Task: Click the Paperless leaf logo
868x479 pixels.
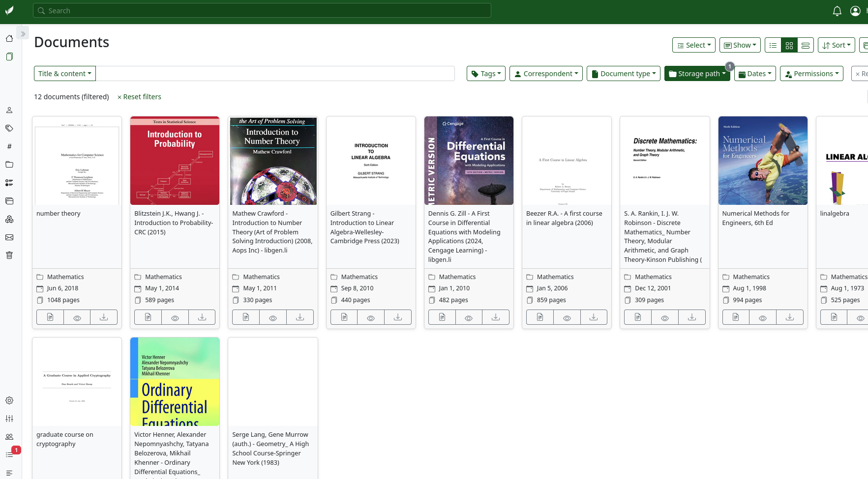Action: pyautogui.click(x=9, y=11)
